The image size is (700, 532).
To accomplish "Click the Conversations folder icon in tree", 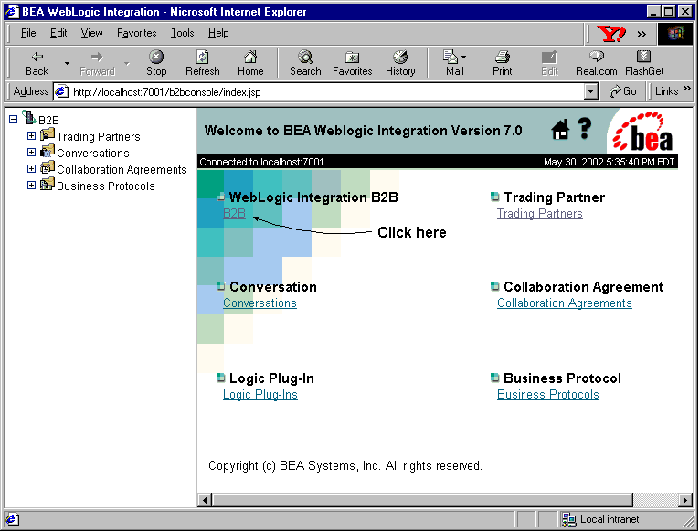I will tap(47, 151).
